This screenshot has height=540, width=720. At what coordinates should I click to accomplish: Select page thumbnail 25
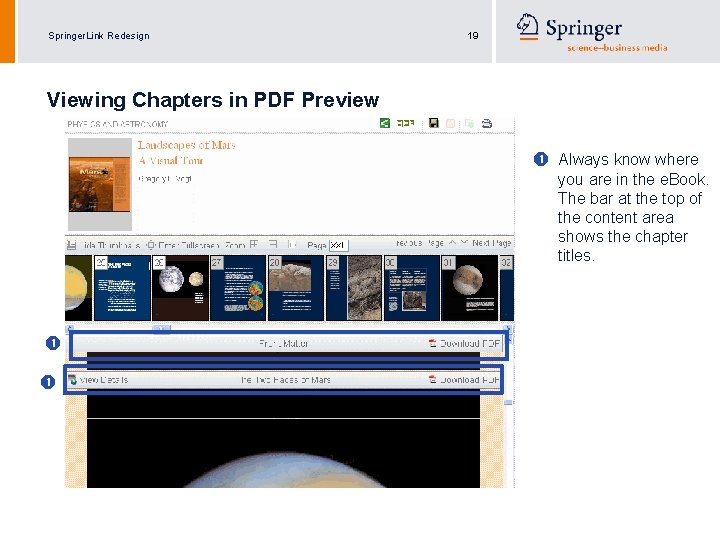[122, 288]
